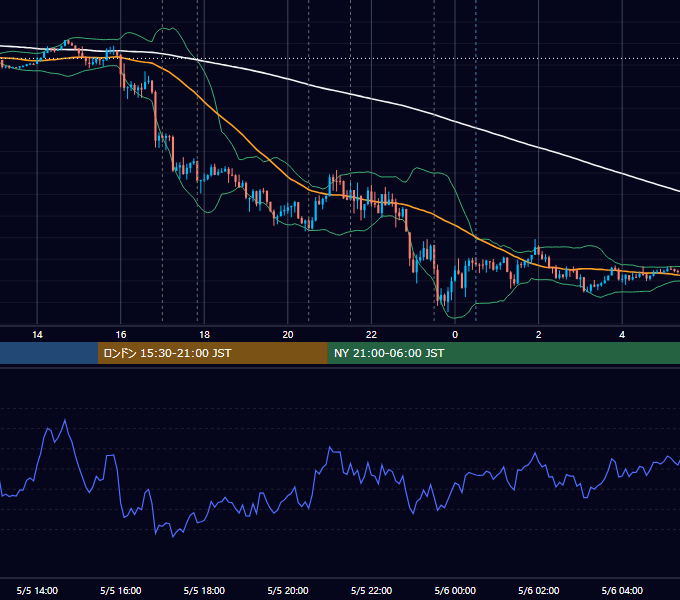Click the 5/5 14:00 label on indicator axis
The height and width of the screenshot is (600, 680).
coord(37,590)
